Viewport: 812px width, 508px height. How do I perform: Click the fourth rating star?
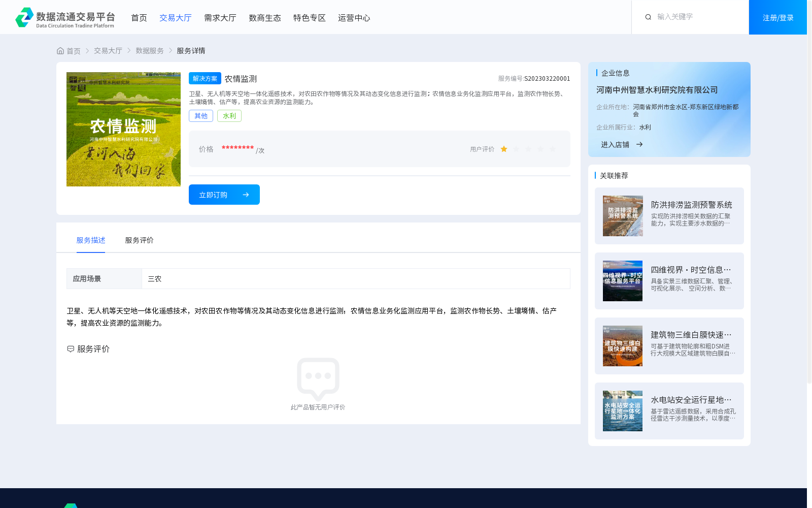pos(540,149)
